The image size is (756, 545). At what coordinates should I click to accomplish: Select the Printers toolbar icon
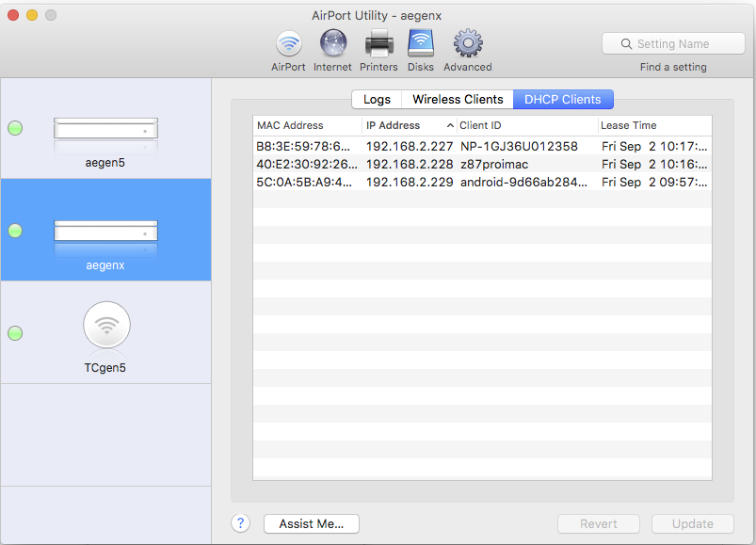378,45
